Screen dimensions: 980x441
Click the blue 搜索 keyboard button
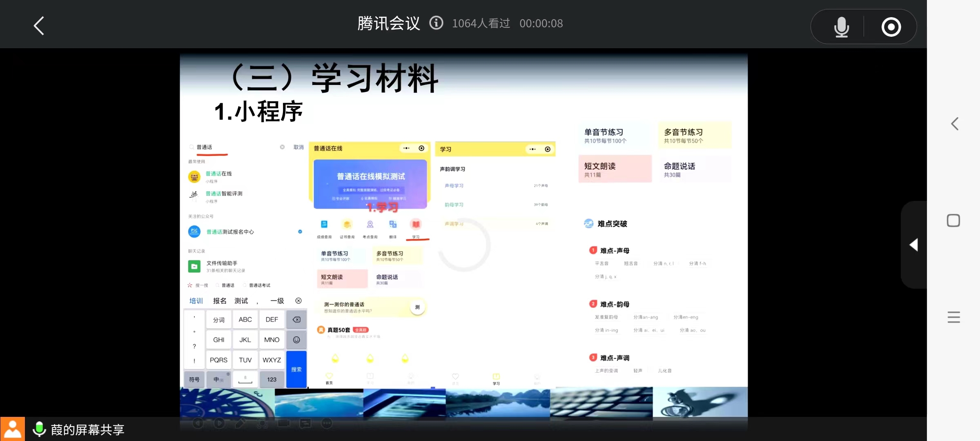[x=296, y=369]
